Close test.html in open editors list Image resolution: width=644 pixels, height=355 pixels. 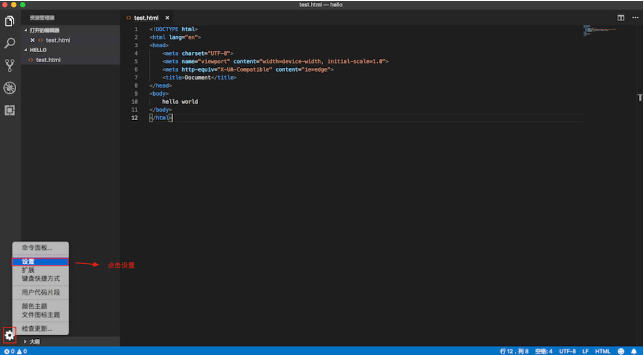click(x=32, y=40)
